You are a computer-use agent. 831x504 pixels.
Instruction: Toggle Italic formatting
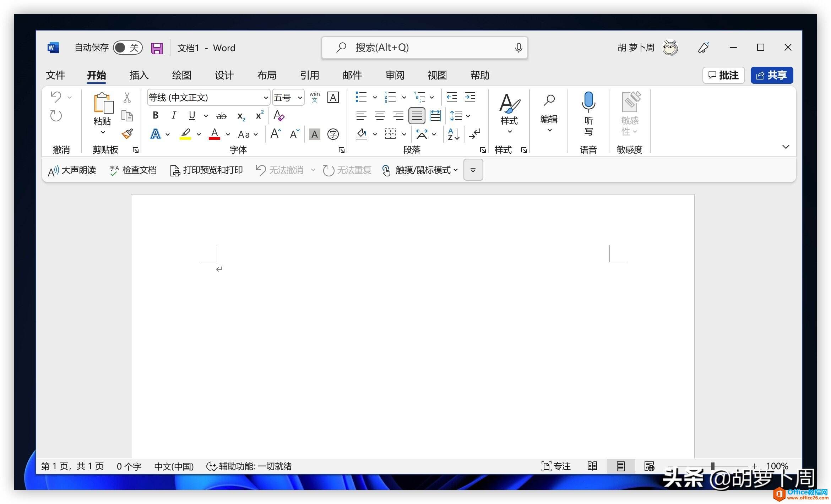click(174, 115)
